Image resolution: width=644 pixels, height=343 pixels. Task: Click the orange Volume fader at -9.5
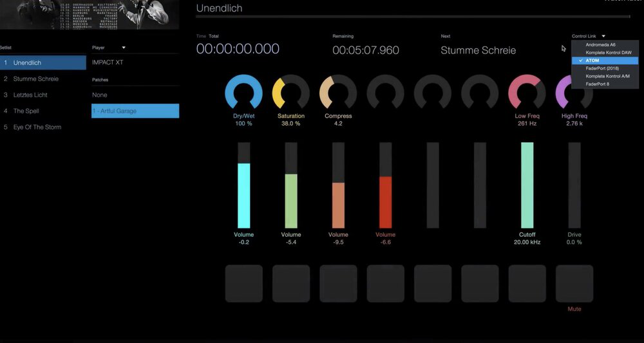coord(338,185)
